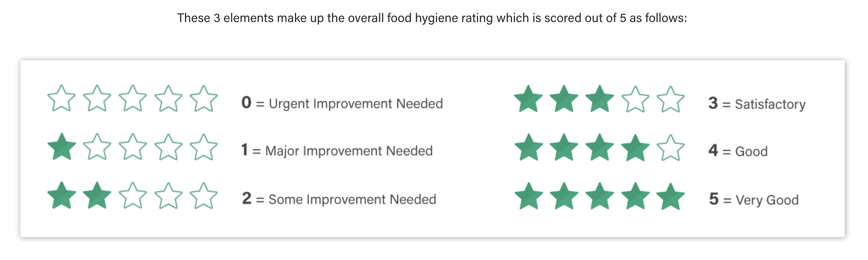
Task: Click the third empty star in the Some Improvement row
Action: coord(132,195)
